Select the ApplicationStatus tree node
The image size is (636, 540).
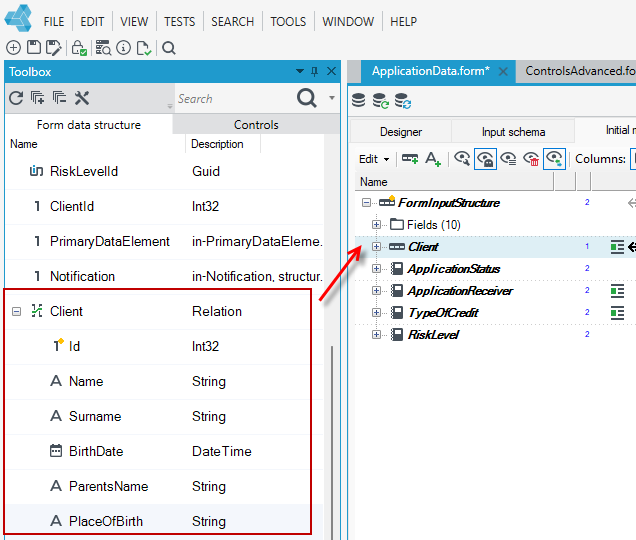coord(453,269)
